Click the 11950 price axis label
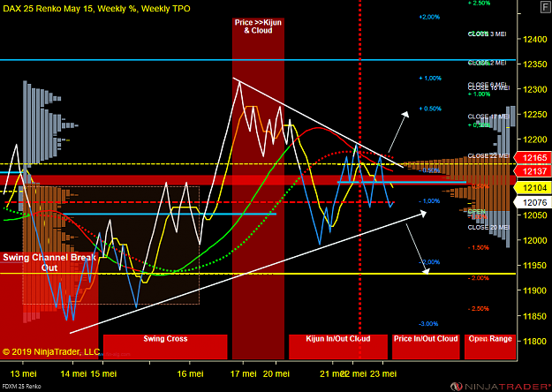 click(534, 266)
